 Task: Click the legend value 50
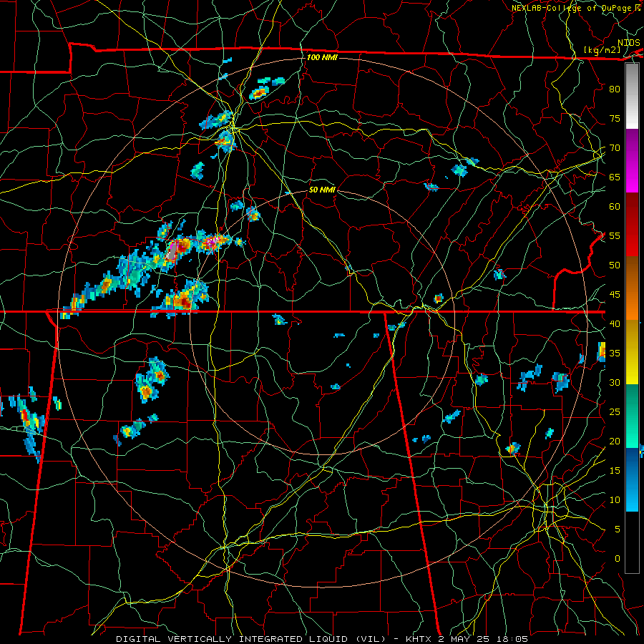point(615,265)
